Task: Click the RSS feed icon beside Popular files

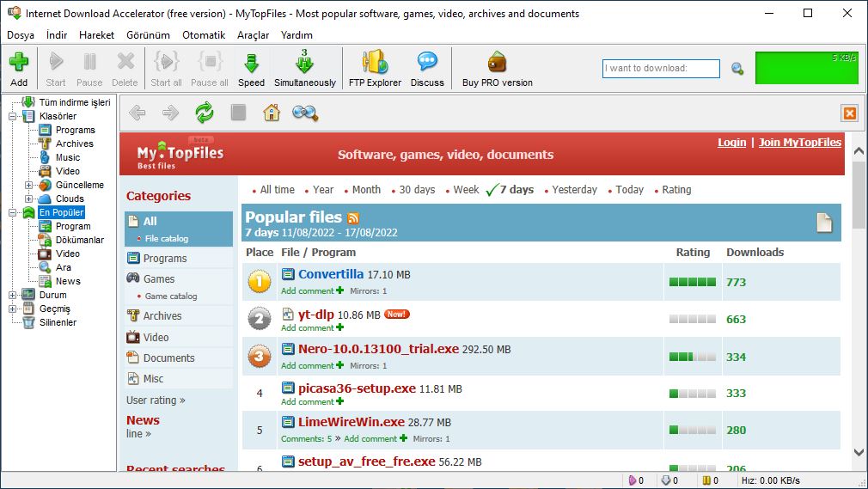Action: pos(352,218)
